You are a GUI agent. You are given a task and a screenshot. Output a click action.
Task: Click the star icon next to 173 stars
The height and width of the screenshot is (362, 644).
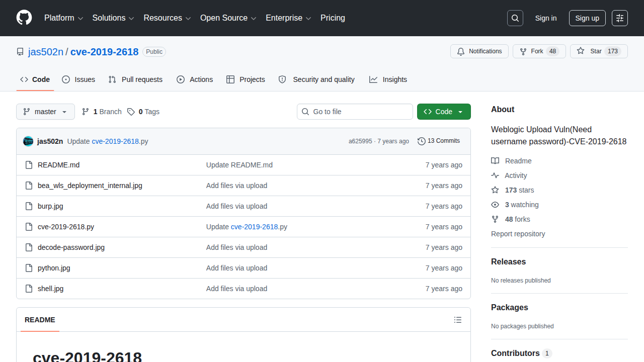pyautogui.click(x=495, y=190)
